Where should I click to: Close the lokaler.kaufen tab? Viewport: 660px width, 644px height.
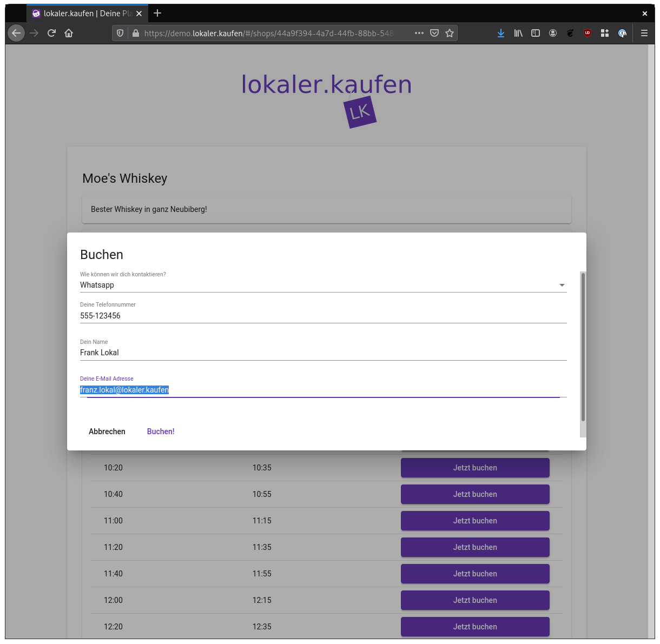tap(139, 14)
